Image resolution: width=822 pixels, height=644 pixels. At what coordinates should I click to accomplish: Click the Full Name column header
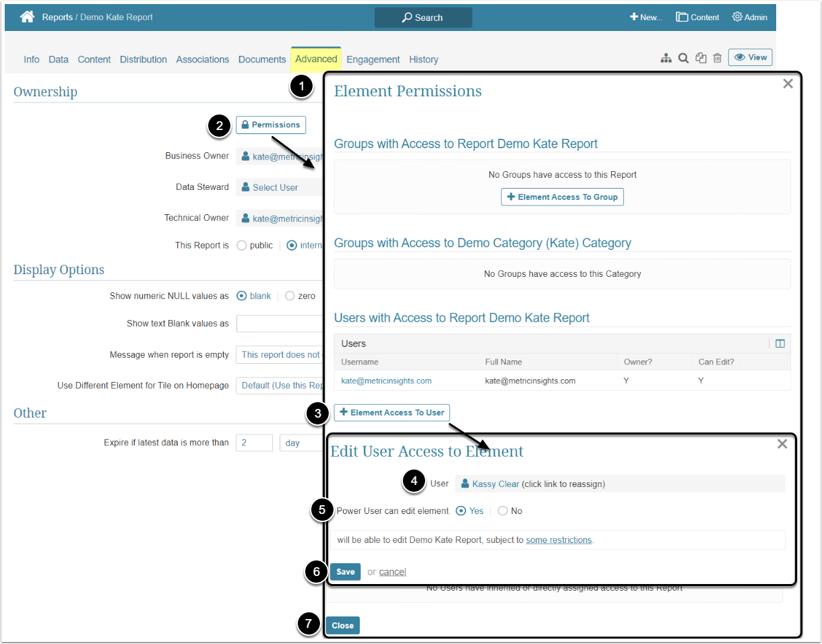(x=503, y=362)
